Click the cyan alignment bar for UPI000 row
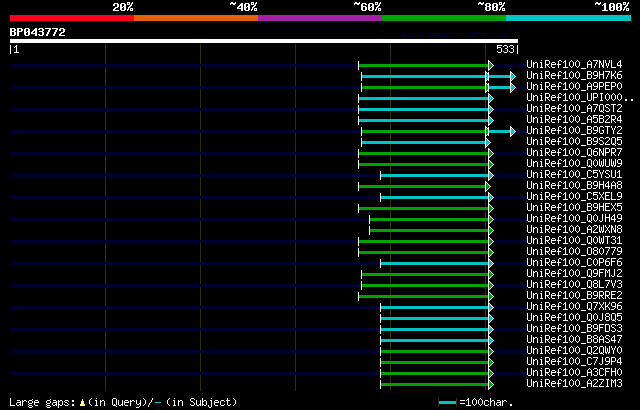Screen dimensions: 640x410 pyautogui.click(x=424, y=98)
